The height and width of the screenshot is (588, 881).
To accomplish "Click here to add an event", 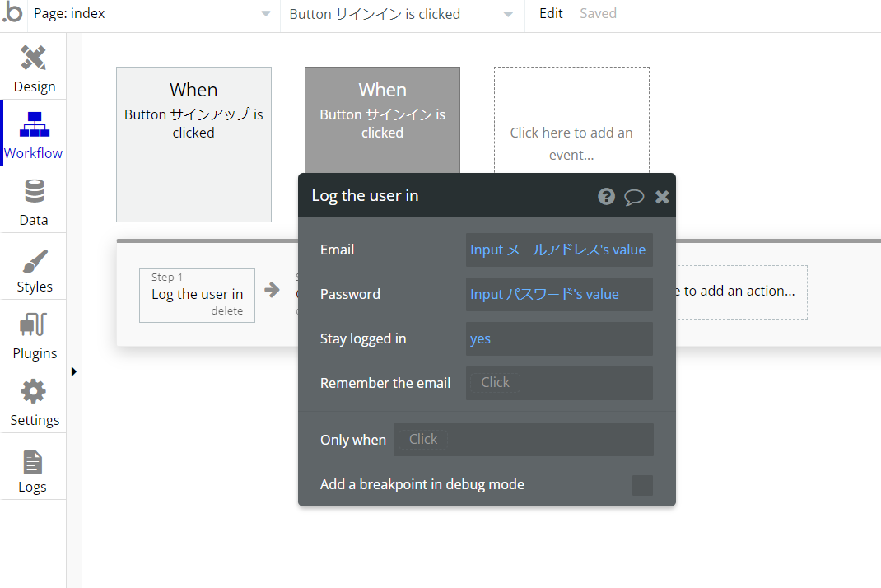I will pyautogui.click(x=571, y=143).
